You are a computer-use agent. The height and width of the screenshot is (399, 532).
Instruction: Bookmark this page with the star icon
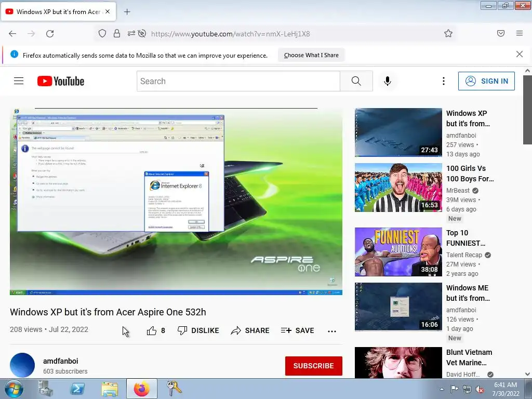tap(448, 33)
